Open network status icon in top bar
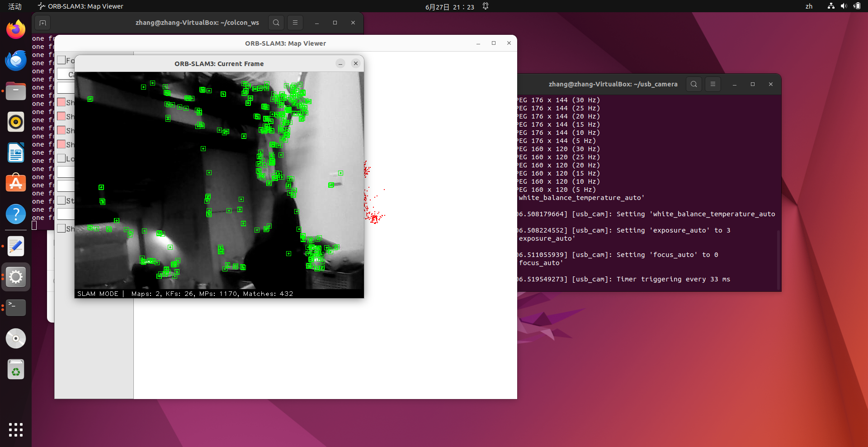Image resolution: width=868 pixels, height=447 pixels. pyautogui.click(x=831, y=6)
